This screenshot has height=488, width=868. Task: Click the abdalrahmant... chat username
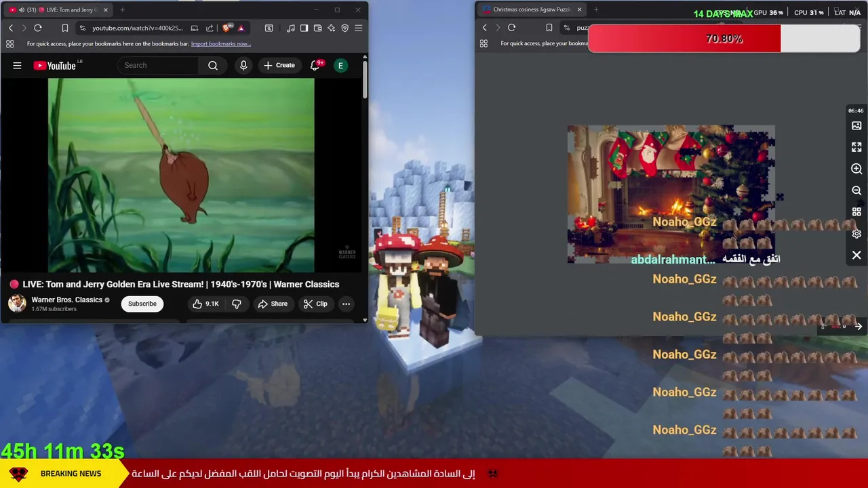[673, 260]
